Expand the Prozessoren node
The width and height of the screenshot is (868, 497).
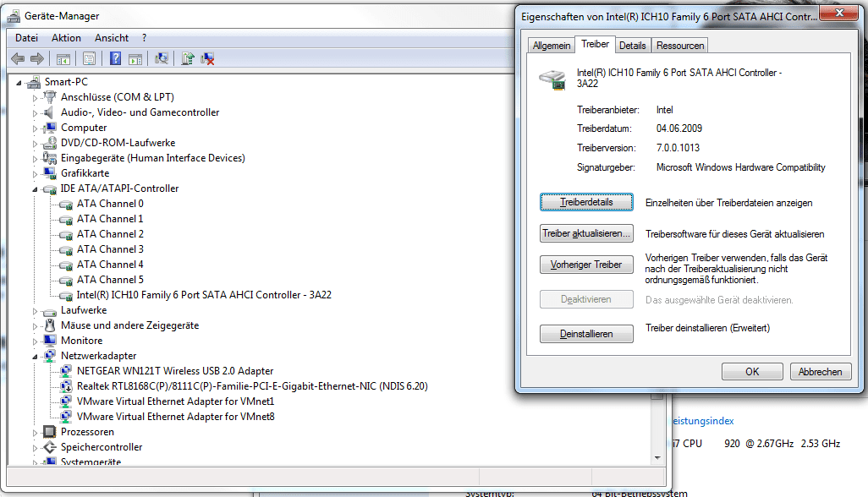[35, 433]
